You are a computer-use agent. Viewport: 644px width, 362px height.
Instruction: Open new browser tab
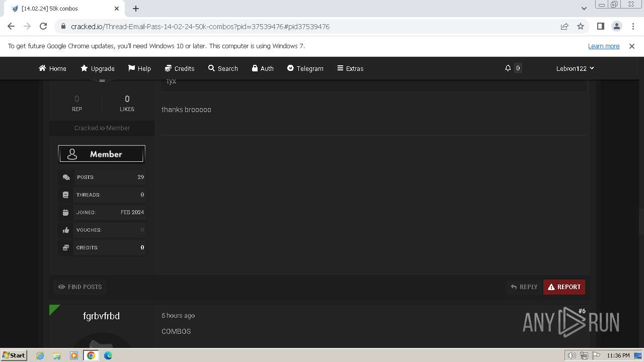pos(136,9)
